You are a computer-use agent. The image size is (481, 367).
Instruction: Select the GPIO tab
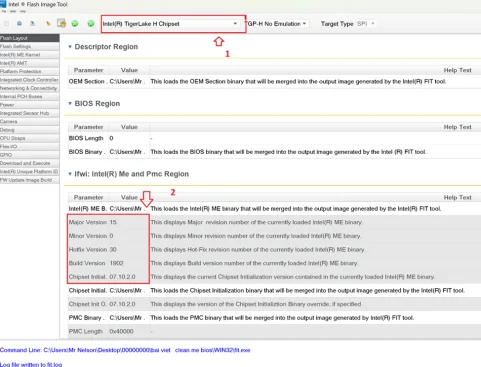click(x=30, y=155)
